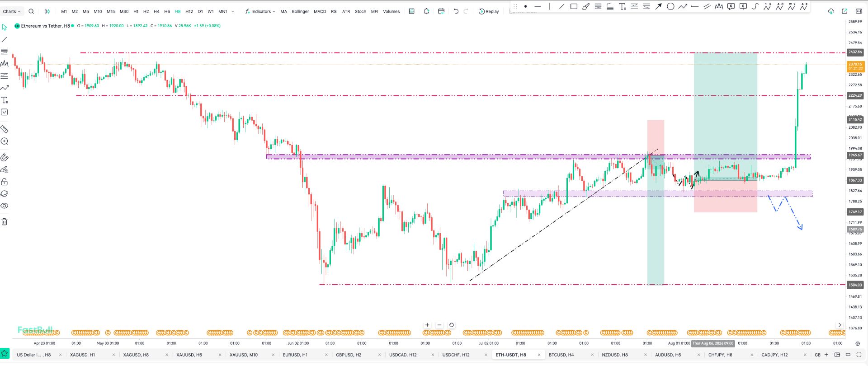Switch to the XAUUSD, H6 tab
This screenshot has height=366, width=868.
pyautogui.click(x=189, y=355)
